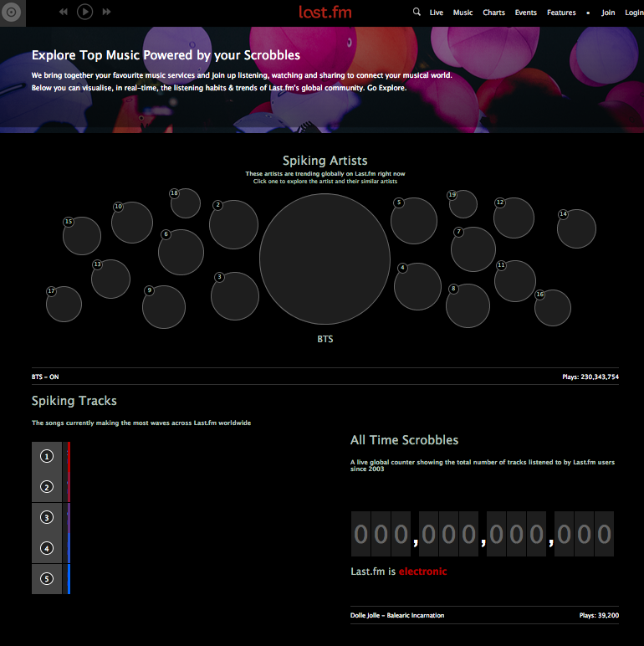The width and height of the screenshot is (644, 646).
Task: Select spiking artist bubble number 17
Action: click(x=64, y=304)
